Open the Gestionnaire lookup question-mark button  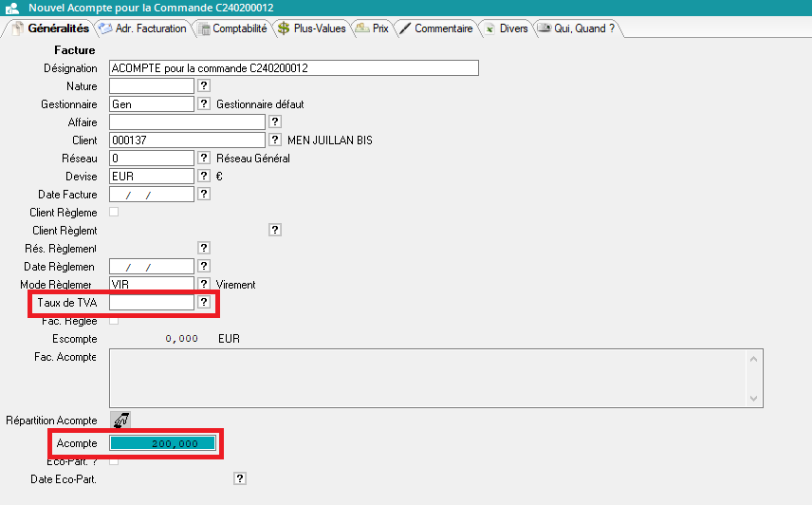click(x=203, y=104)
